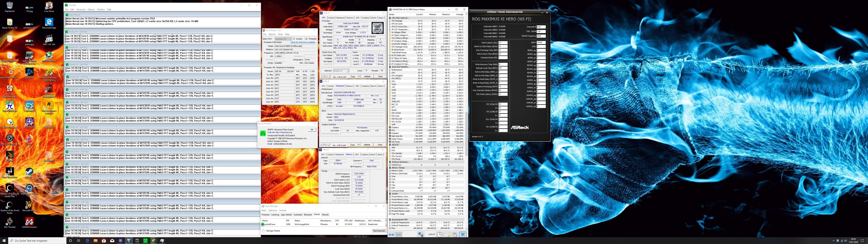Open HWiNFO sensor settings gear icon
Viewport: 868px width, 244px height.
coord(455,235)
